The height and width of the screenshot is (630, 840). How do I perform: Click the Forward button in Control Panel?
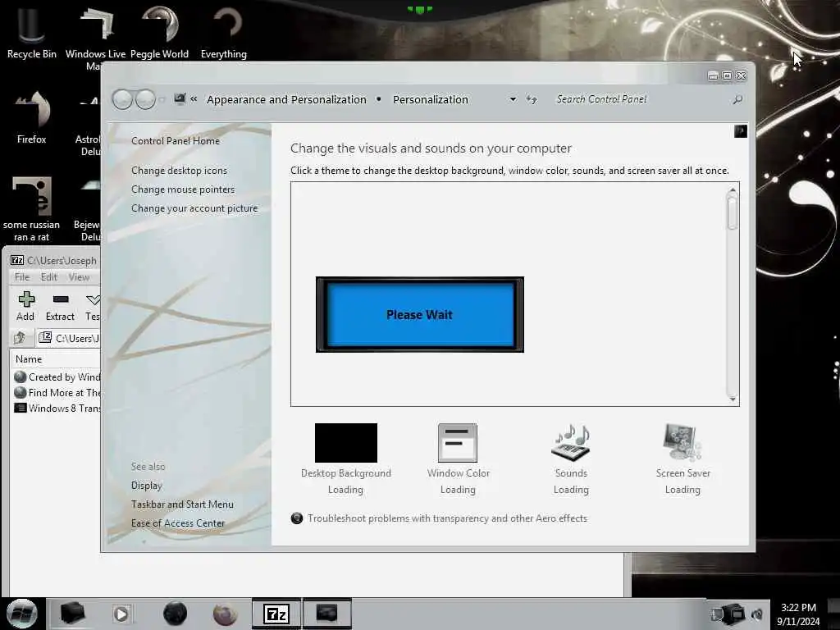(x=145, y=99)
